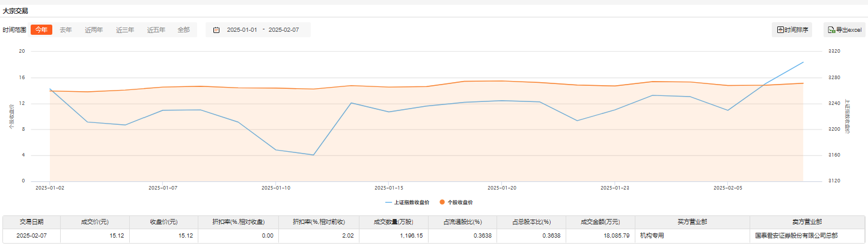The image size is (868, 246).
Task: Choose the 近五年 time range option
Action: 156,30
